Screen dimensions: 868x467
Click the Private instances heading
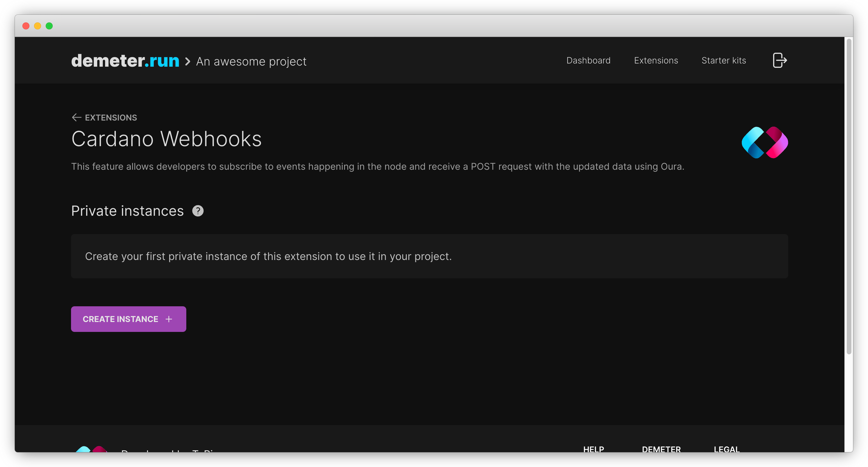click(127, 211)
